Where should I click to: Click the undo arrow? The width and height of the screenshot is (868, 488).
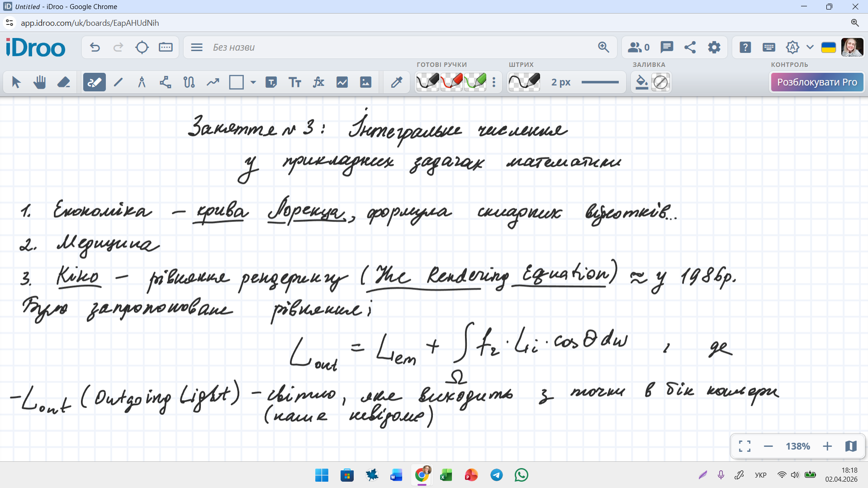[95, 47]
